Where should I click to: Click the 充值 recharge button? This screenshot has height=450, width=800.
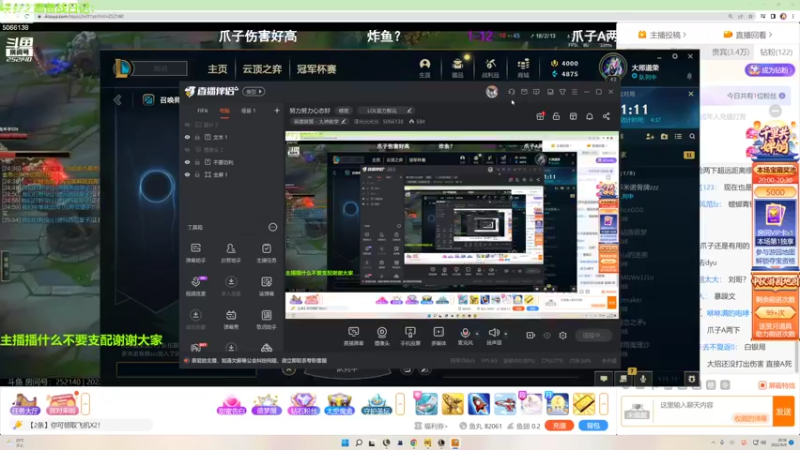point(559,426)
